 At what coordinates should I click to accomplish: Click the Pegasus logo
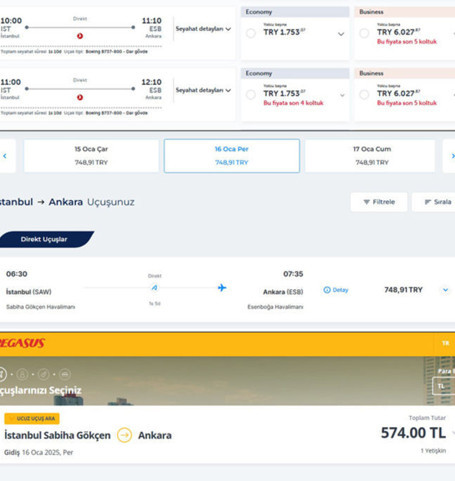coord(22,343)
